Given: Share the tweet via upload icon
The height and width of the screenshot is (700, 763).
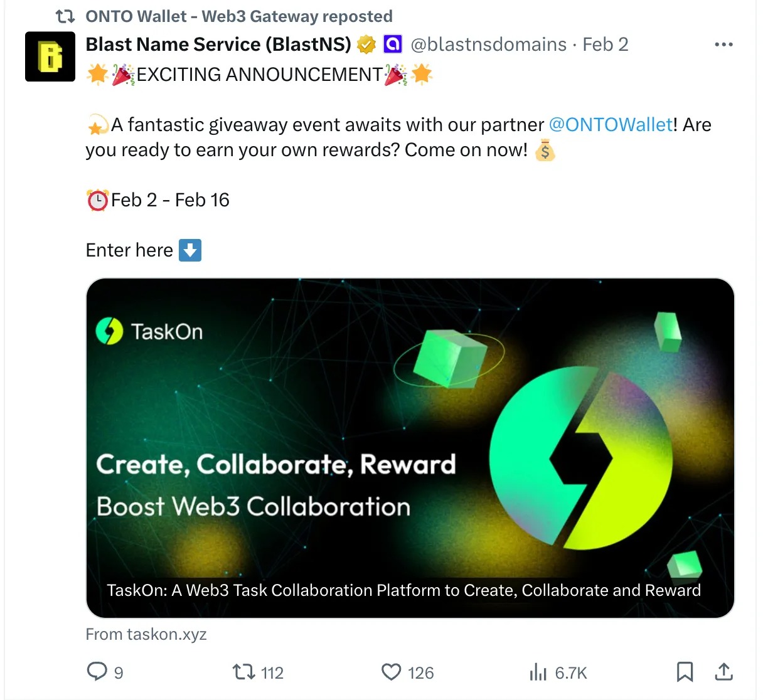Looking at the screenshot, I should coord(723,672).
